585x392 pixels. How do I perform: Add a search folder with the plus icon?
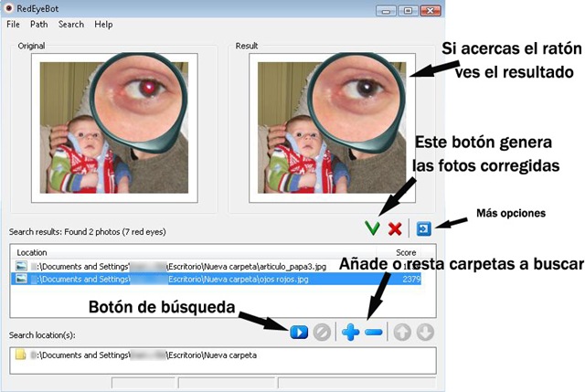(351, 332)
